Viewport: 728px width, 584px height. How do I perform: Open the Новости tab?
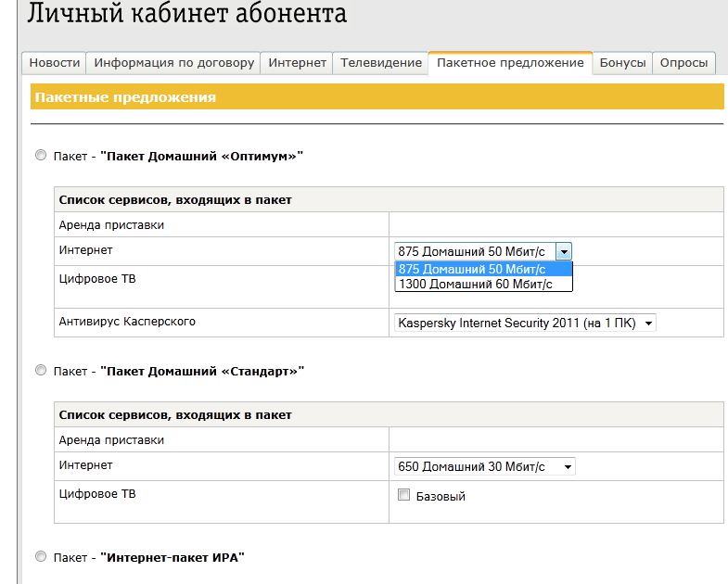(55, 63)
